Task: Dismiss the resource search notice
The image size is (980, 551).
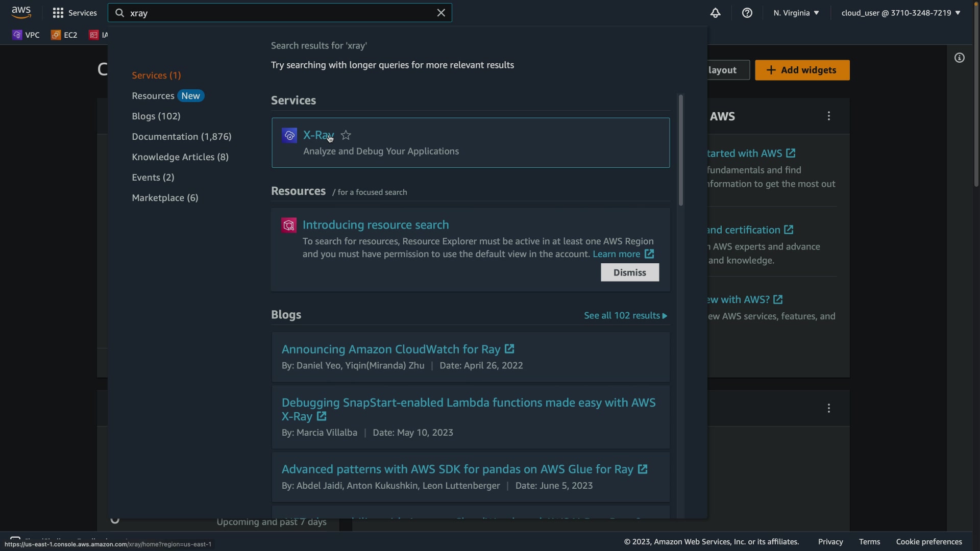Action: [x=629, y=272]
